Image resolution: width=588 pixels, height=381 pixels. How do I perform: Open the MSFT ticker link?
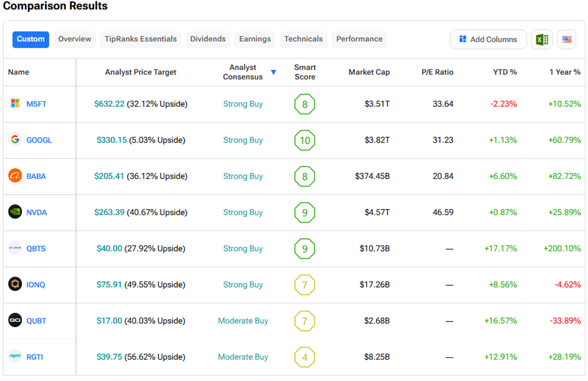[36, 104]
